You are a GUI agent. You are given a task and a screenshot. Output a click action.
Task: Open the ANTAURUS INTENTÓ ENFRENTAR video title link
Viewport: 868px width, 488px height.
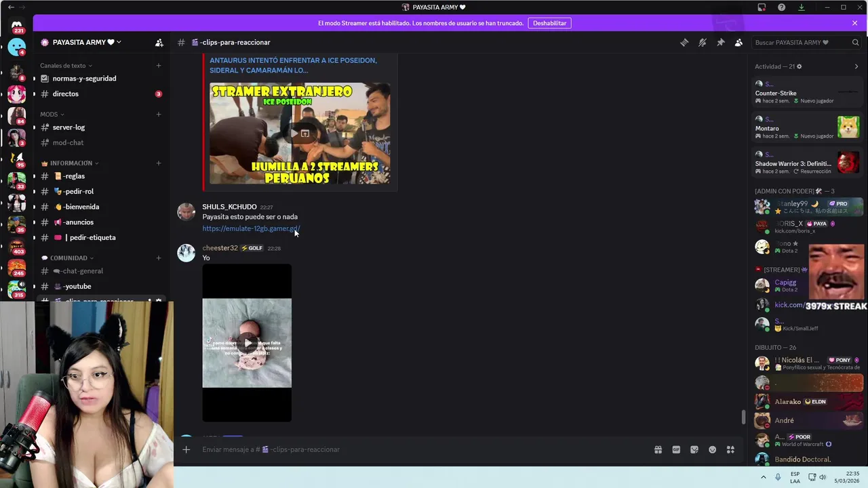point(293,65)
